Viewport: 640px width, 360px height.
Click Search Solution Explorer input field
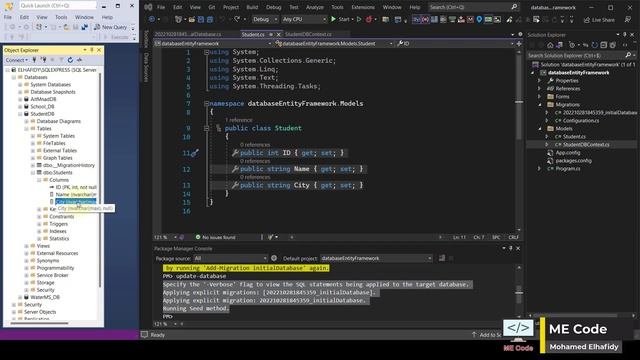[580, 55]
